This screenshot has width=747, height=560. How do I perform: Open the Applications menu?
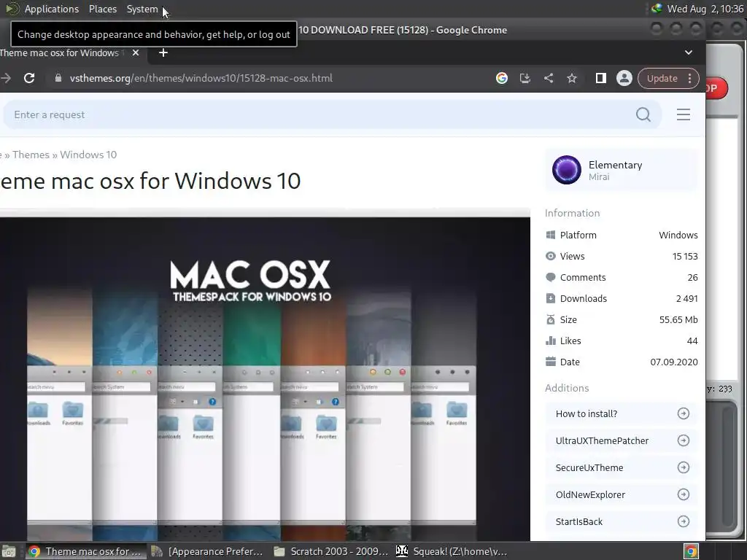click(52, 9)
